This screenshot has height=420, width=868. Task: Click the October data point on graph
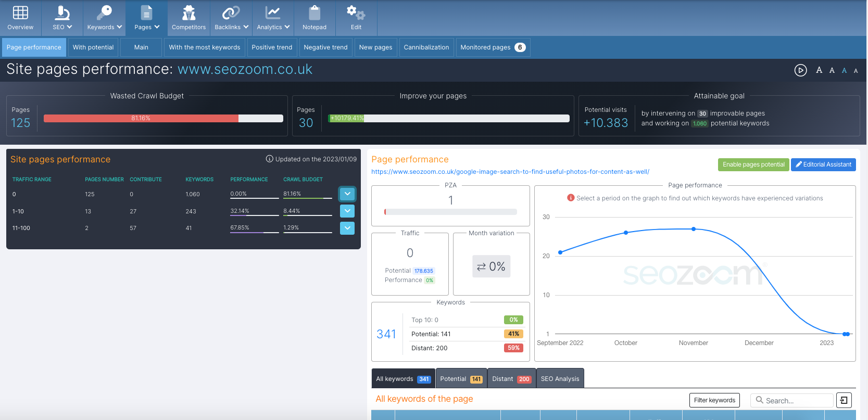[626, 233]
